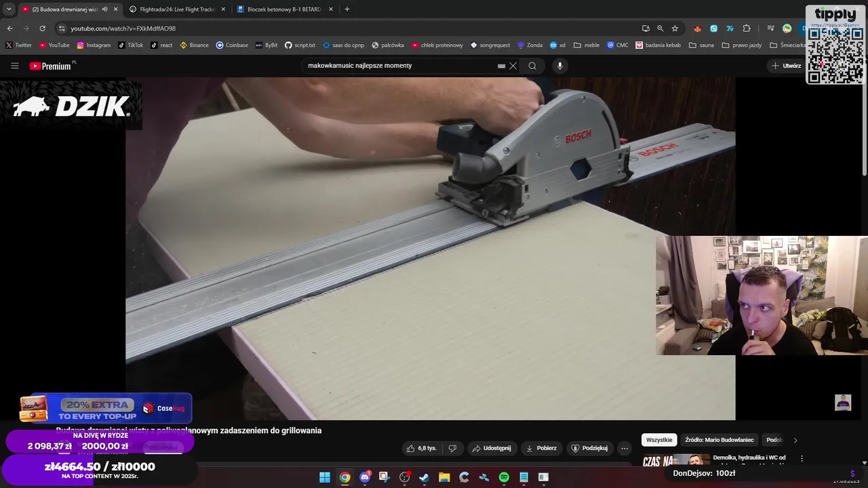Expand the meble bookmarks folder
Image resolution: width=868 pixels, height=488 pixels.
587,45
